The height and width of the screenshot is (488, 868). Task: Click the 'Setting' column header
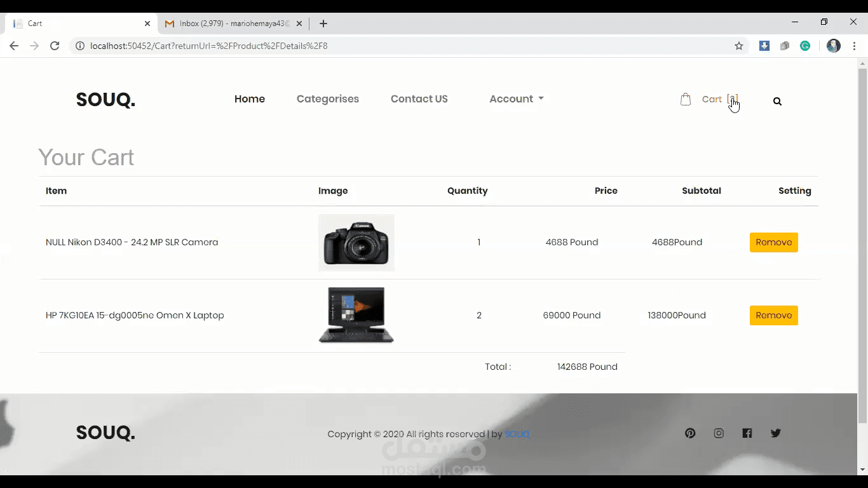tap(795, 191)
